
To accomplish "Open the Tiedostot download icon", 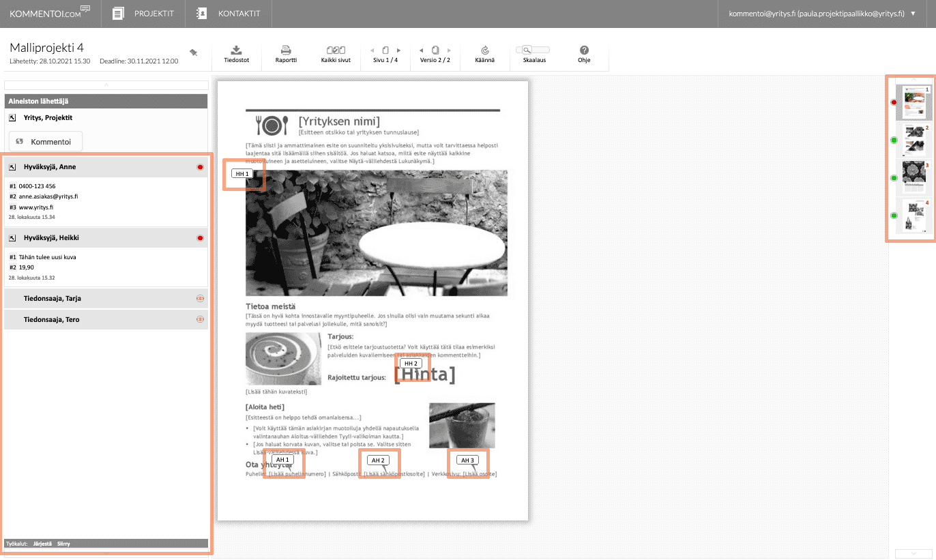I will (236, 50).
